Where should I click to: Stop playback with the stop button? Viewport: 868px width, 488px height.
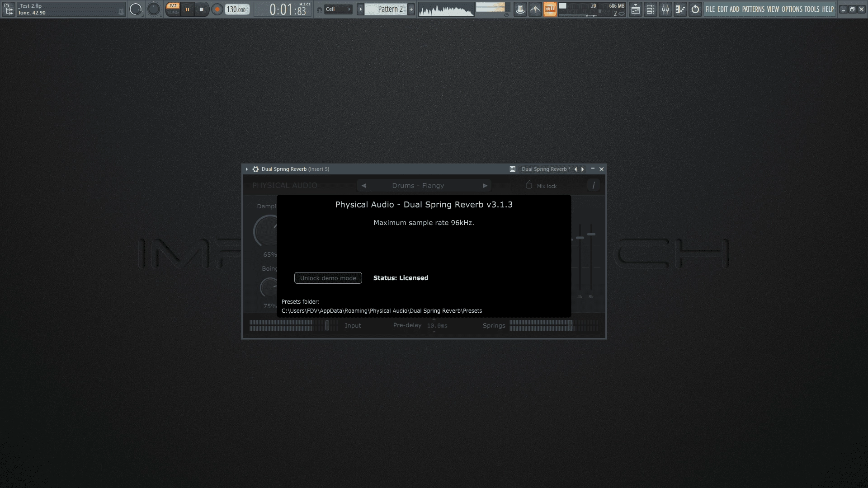[x=202, y=9]
